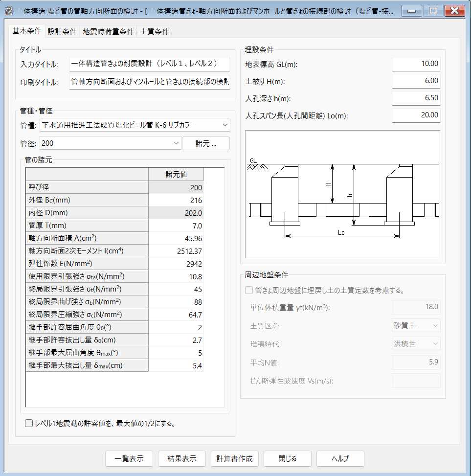
Task: Select the 地表標高 GL value field
Action: point(416,64)
